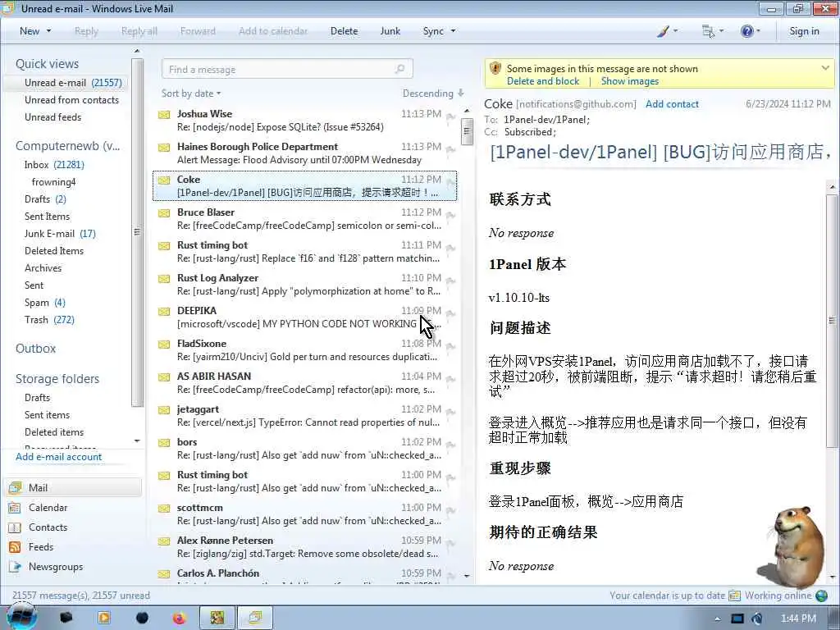
Task: Open the Sort by date dropdown
Action: tap(191, 94)
